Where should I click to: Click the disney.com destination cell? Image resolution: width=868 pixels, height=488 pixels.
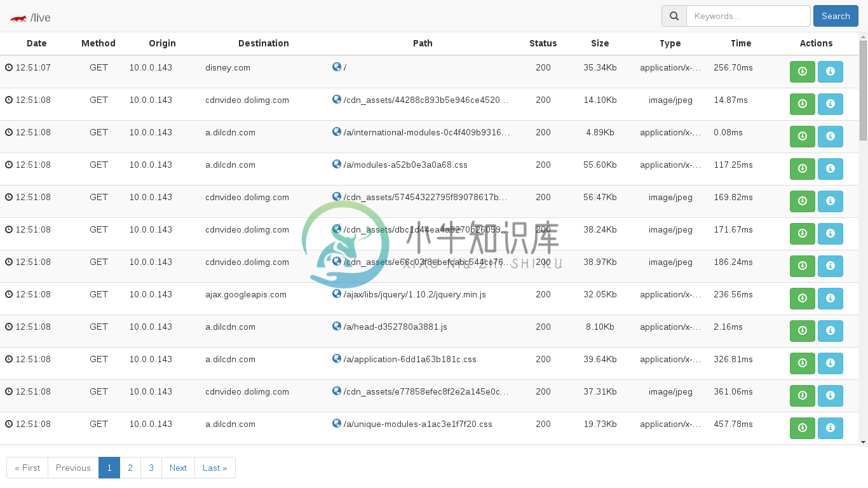(x=227, y=67)
